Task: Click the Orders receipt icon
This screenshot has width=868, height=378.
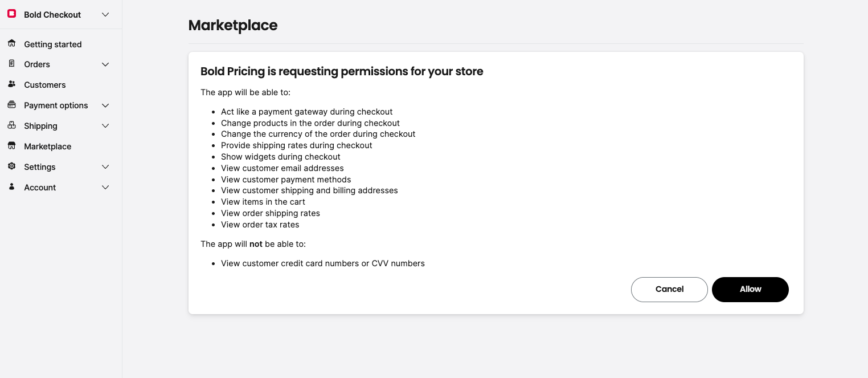Action: click(11, 64)
